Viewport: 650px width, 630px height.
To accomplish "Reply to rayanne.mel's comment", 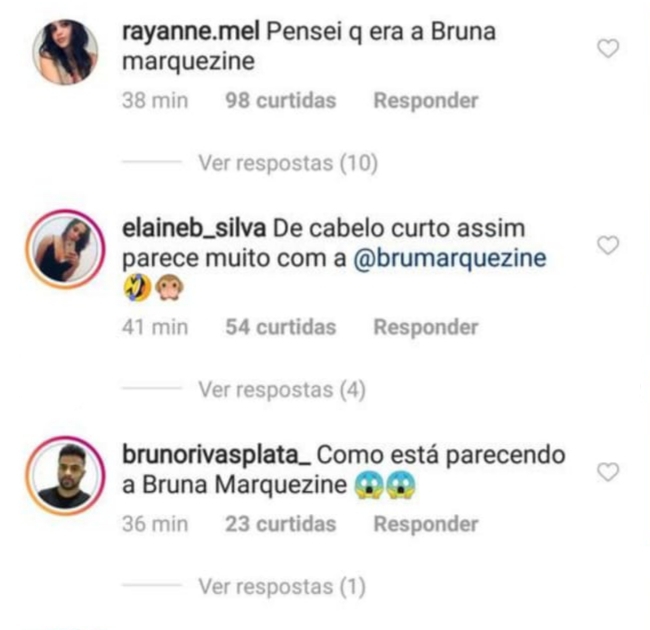I will pos(426,101).
